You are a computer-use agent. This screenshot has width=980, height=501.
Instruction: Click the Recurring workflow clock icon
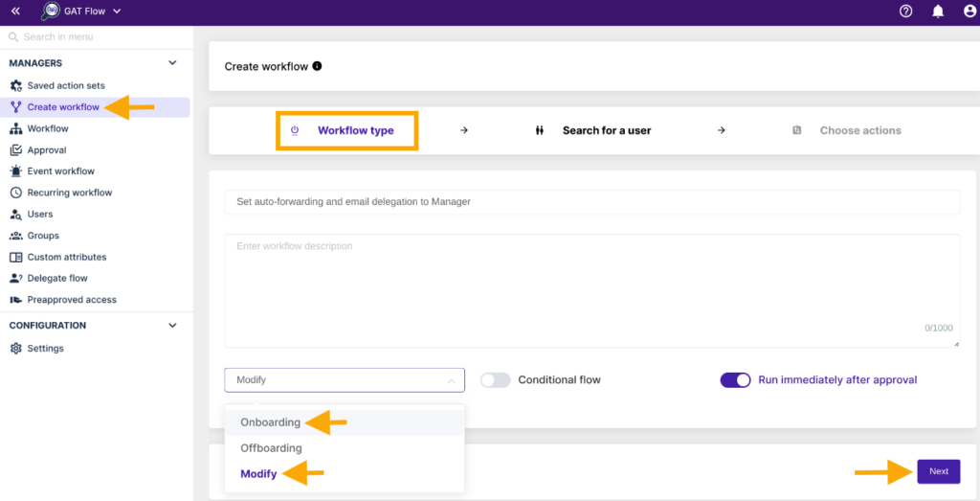point(16,193)
